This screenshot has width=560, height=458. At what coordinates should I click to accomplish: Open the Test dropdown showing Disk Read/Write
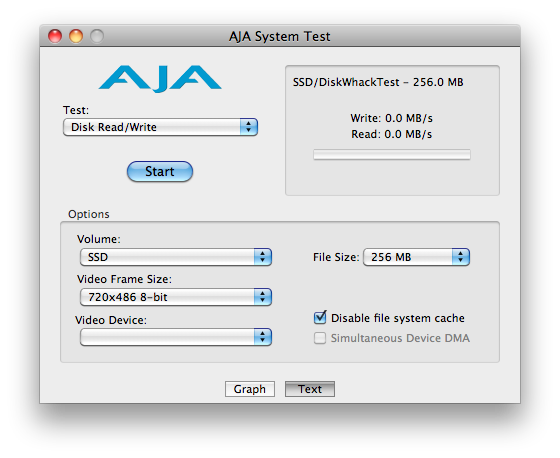[160, 127]
